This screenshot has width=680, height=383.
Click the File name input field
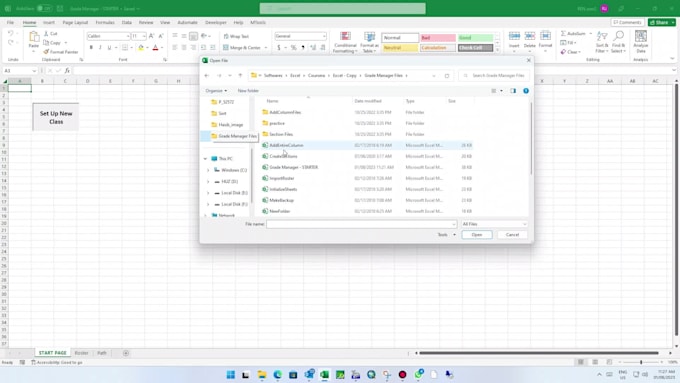[361, 224]
